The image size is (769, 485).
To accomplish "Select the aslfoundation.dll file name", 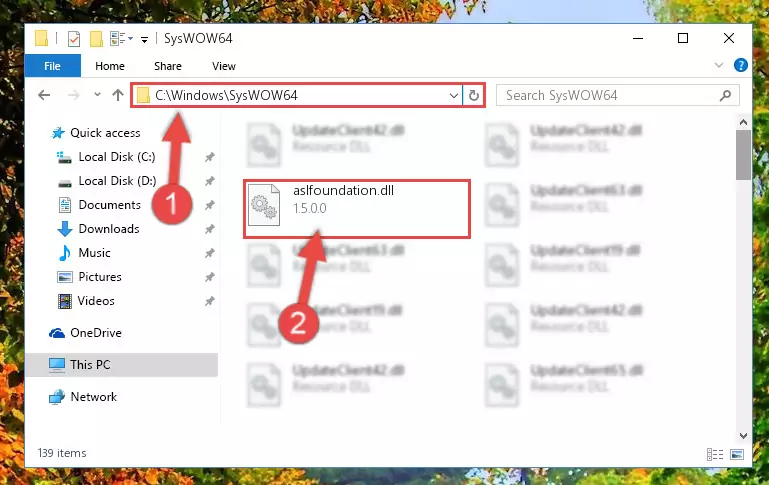I will coord(343,190).
